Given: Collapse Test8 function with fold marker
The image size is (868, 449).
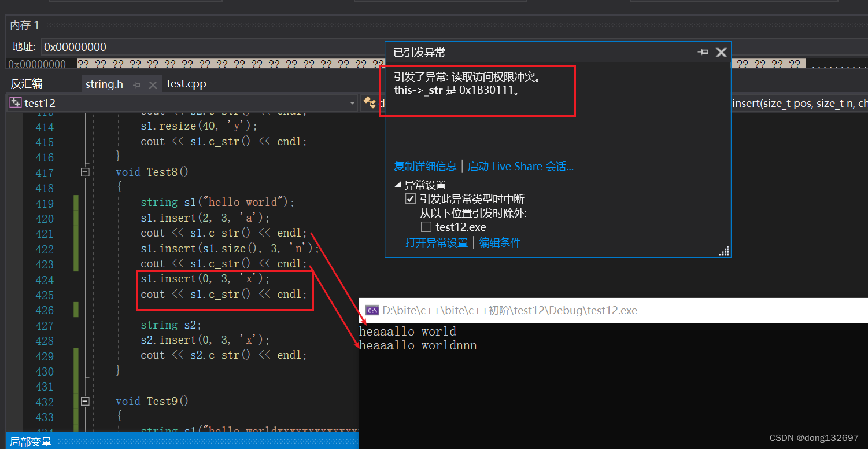Looking at the screenshot, I should 85,172.
